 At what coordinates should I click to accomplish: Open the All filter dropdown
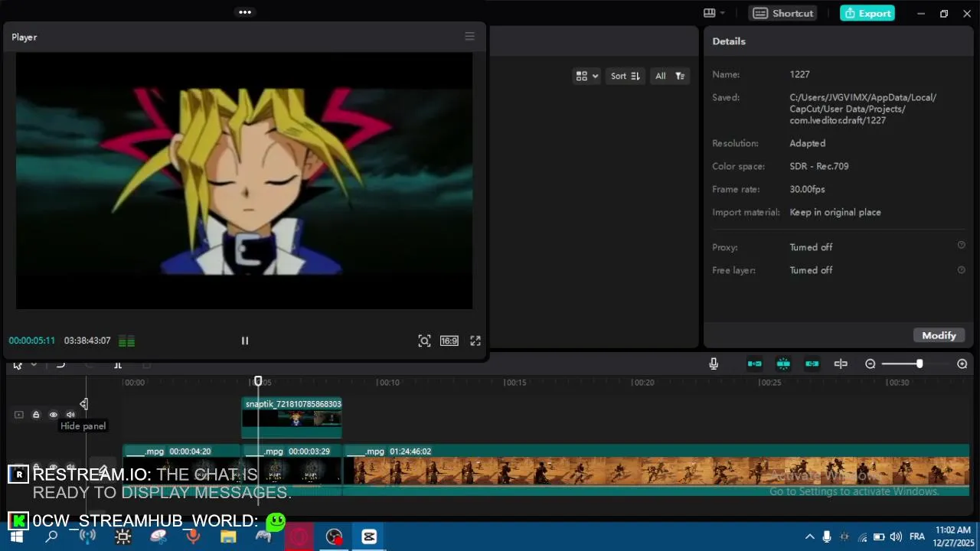point(669,76)
